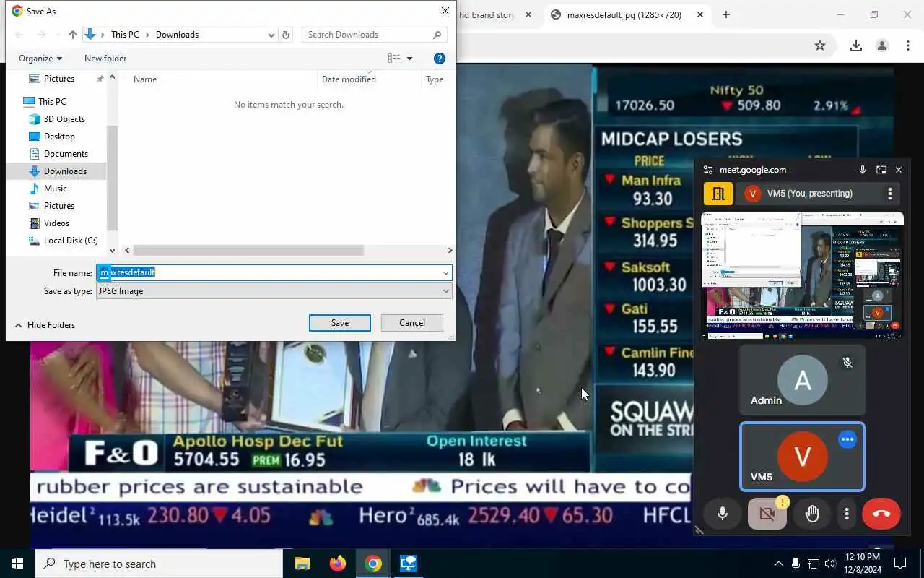The height and width of the screenshot is (578, 924).
Task: Open File Explorer from taskbar
Action: tap(302, 564)
